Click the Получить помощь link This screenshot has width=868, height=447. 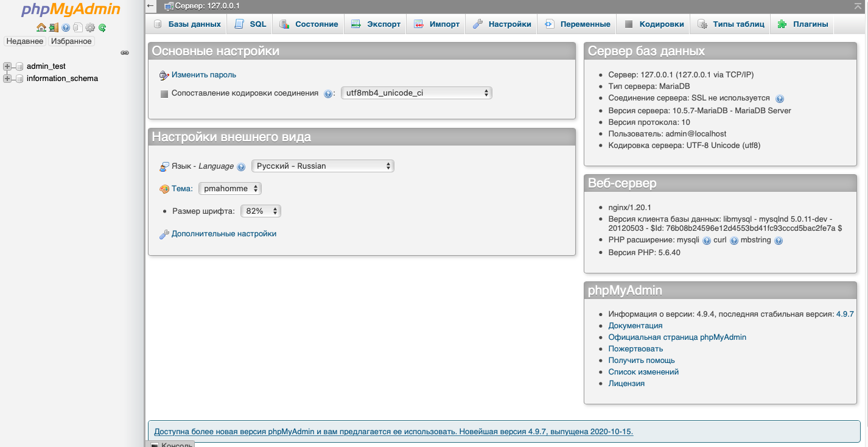(x=642, y=361)
